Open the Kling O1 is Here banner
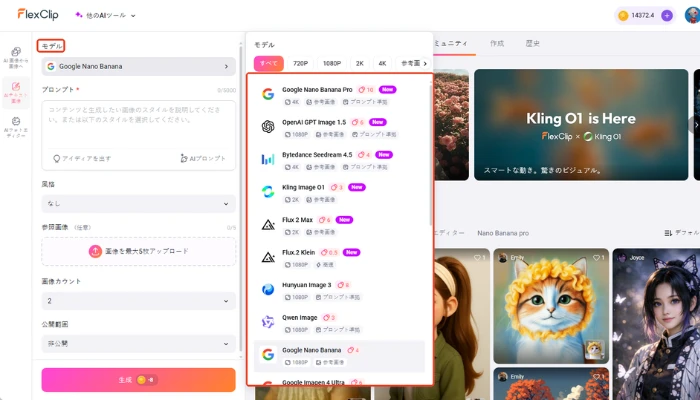 pyautogui.click(x=581, y=125)
